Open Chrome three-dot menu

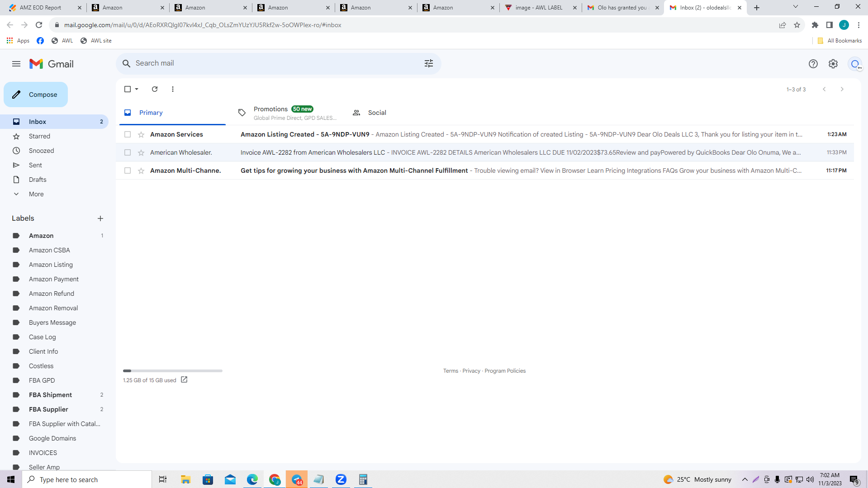click(x=859, y=25)
